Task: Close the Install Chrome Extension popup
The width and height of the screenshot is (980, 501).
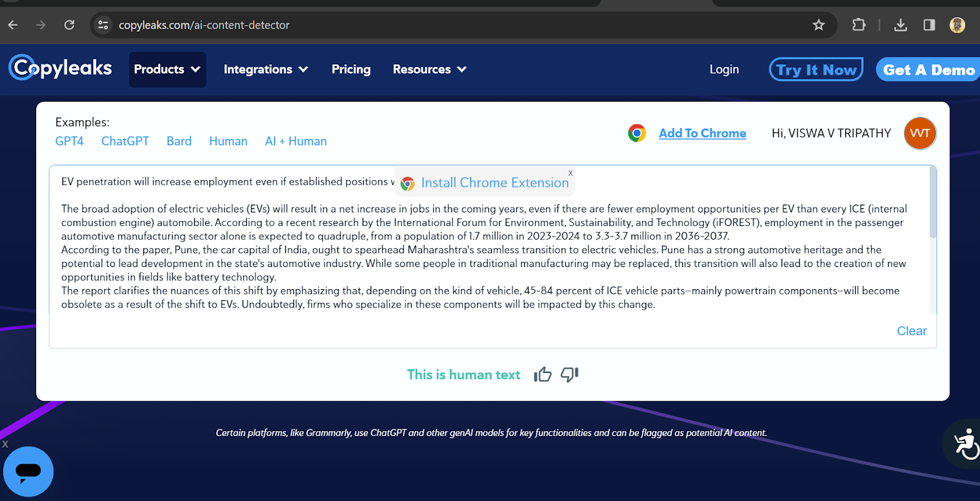Action: (570, 173)
